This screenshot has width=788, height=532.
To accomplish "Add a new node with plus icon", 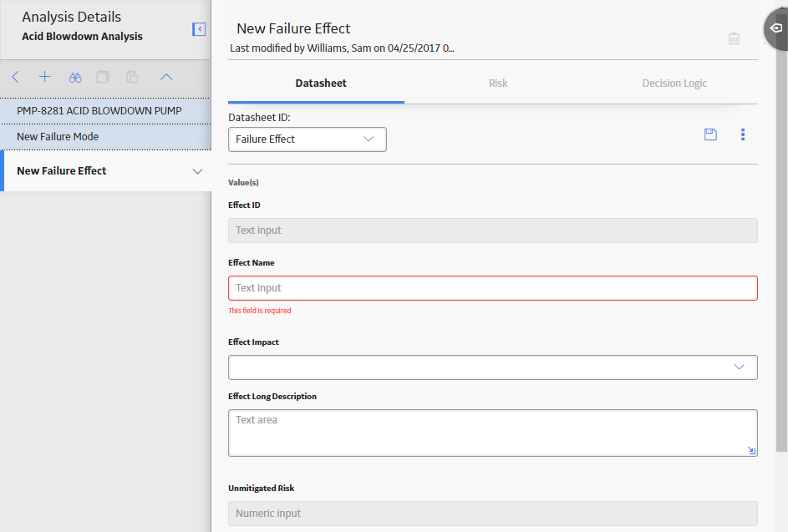I will pyautogui.click(x=45, y=77).
